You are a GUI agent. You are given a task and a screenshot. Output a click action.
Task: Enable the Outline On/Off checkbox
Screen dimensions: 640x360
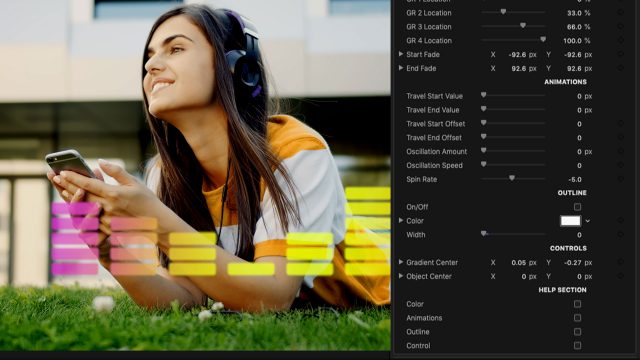tap(577, 207)
